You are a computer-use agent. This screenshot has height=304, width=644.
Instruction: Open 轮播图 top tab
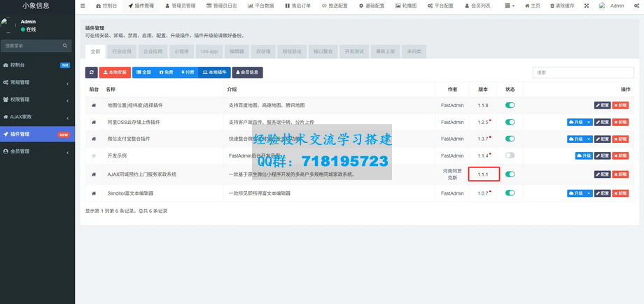pyautogui.click(x=406, y=6)
